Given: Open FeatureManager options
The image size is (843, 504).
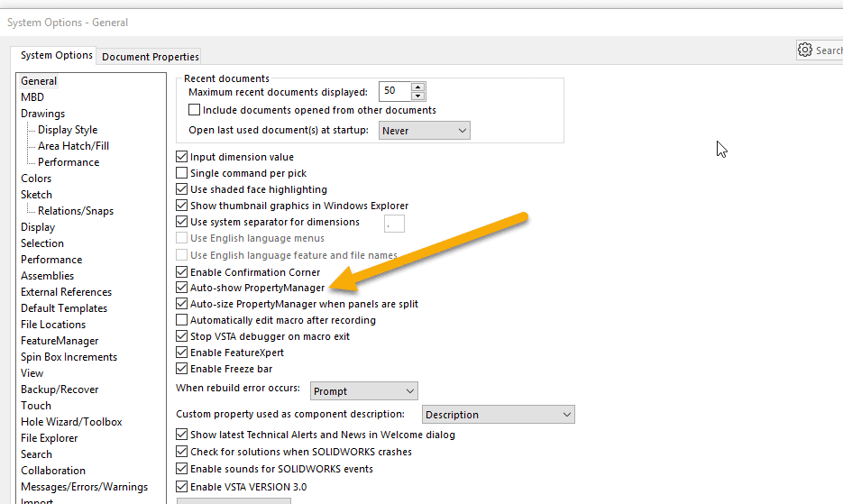Looking at the screenshot, I should tap(60, 341).
